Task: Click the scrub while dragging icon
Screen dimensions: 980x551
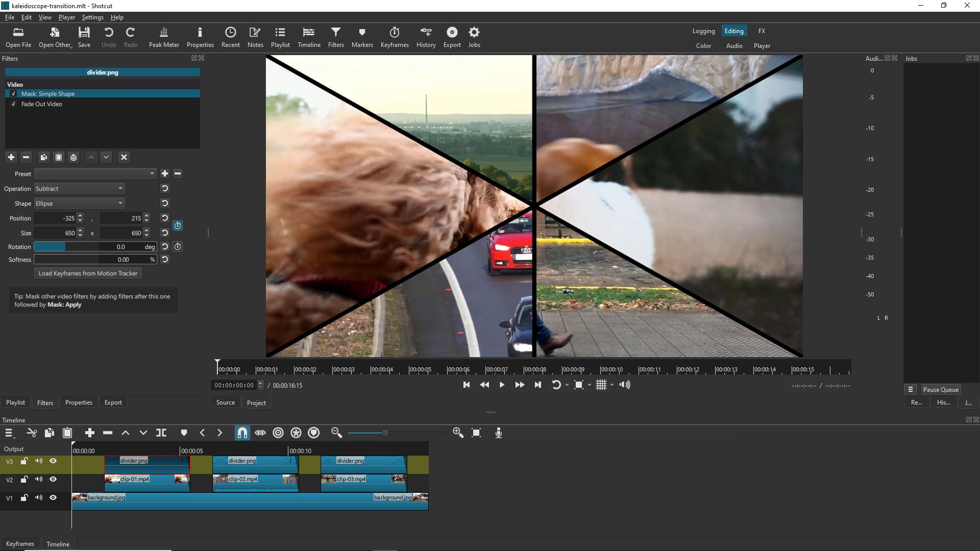Action: [260, 433]
